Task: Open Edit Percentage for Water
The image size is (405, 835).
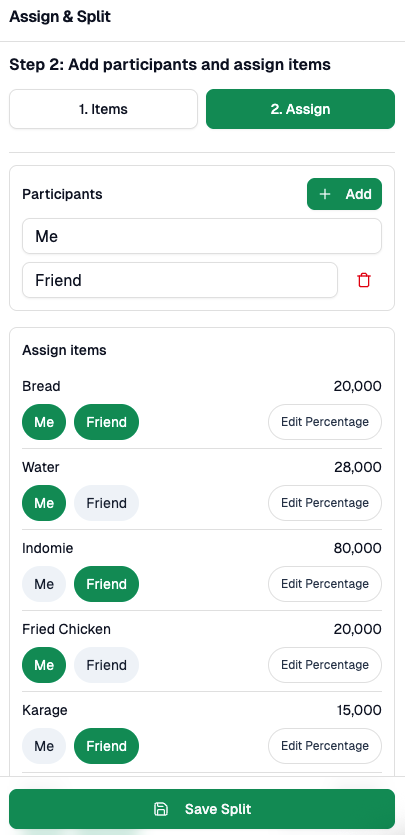Action: (x=325, y=503)
